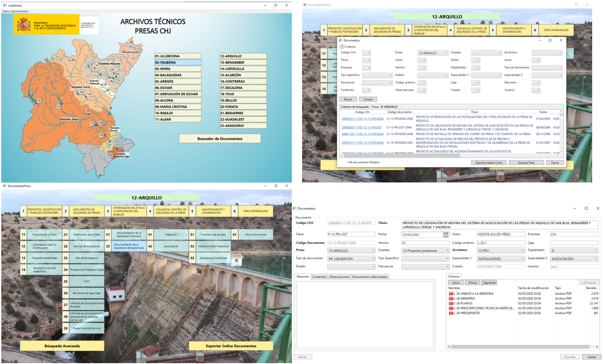605x364 pixels.
Task: Click the Limpiar button
Action: 368,99
